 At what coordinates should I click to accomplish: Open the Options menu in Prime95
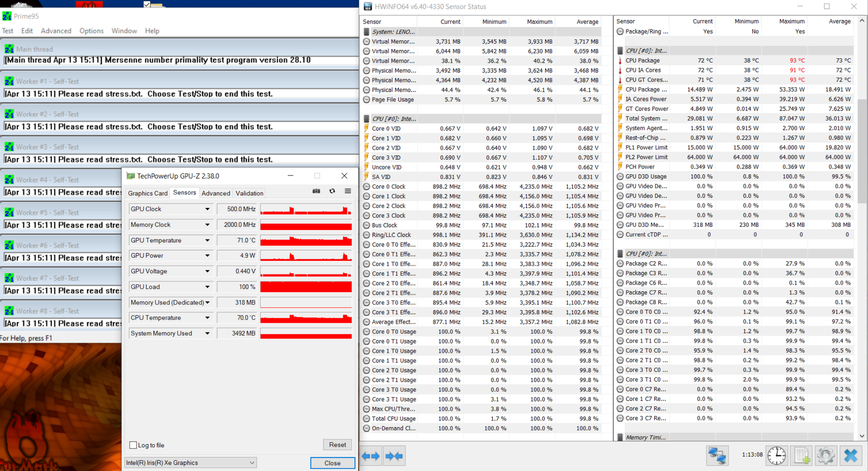[91, 31]
